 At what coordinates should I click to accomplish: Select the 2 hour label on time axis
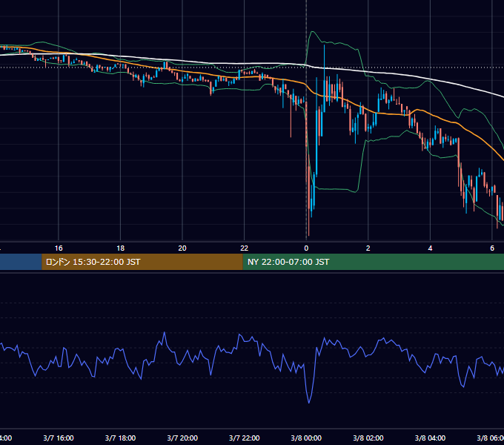click(x=368, y=248)
